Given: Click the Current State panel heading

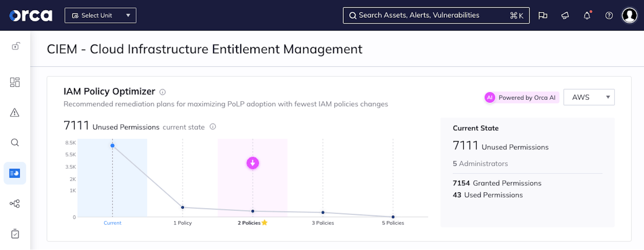Looking at the screenshot, I should pos(476,128).
